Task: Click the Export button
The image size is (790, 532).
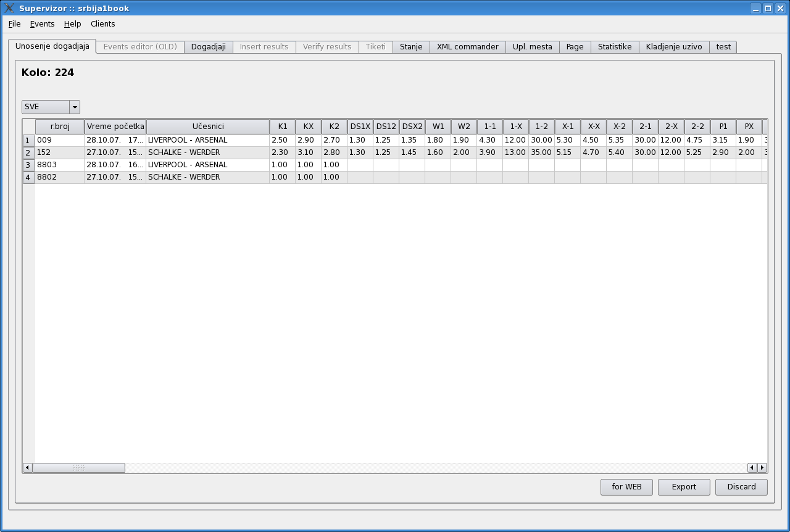Action: pos(684,487)
